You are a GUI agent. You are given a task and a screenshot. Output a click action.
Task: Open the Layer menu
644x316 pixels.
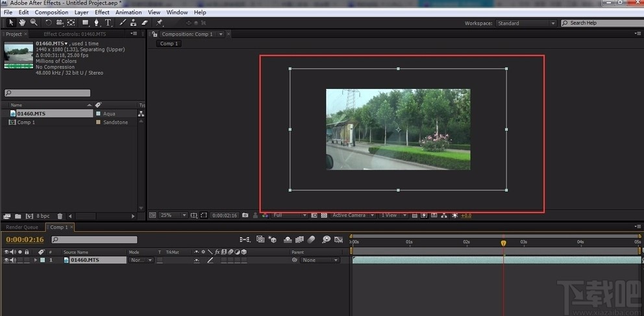pos(81,12)
